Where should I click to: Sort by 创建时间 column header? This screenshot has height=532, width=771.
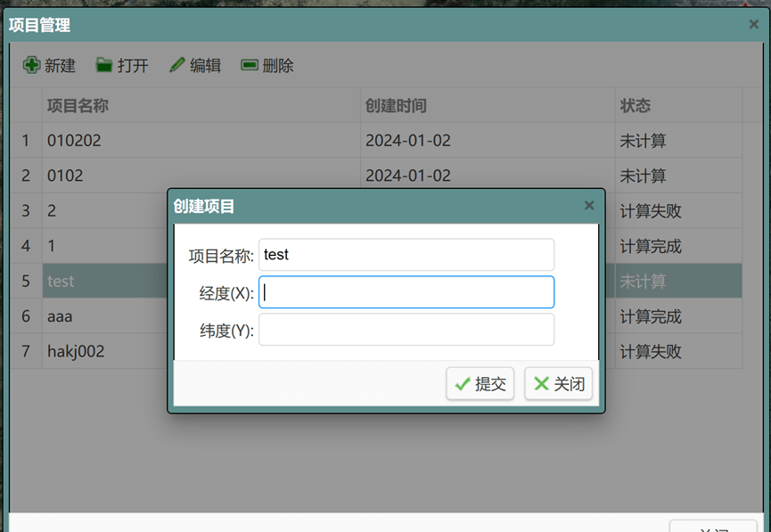(x=396, y=106)
